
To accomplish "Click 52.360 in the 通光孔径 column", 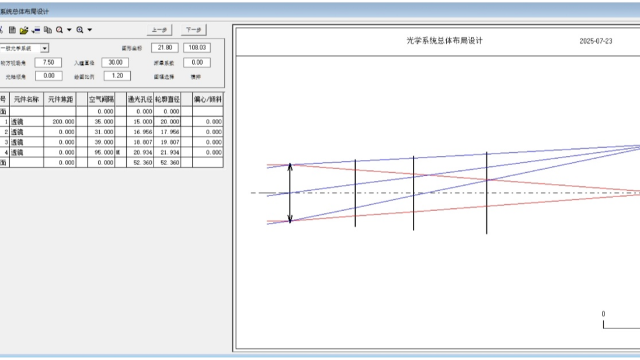I will (140, 162).
